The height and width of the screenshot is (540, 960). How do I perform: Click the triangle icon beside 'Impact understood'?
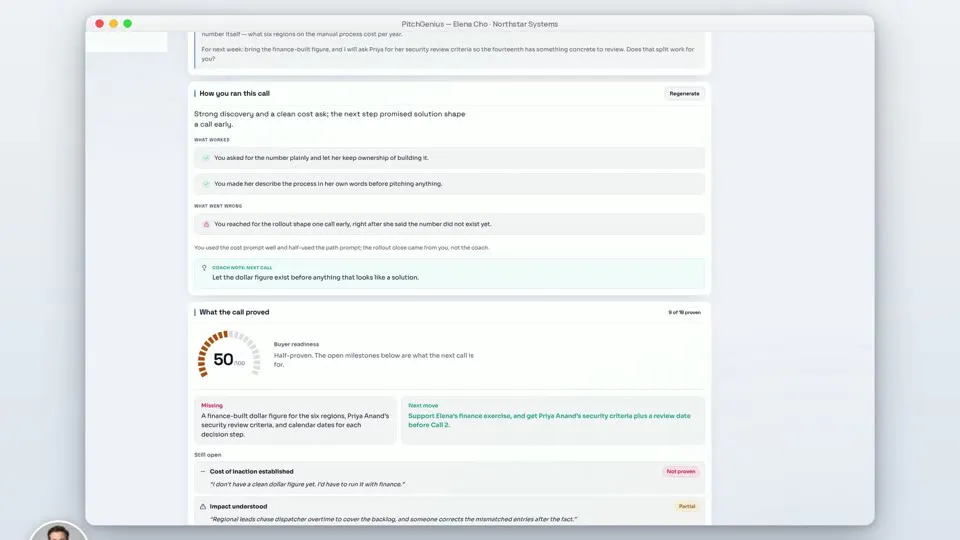(203, 506)
